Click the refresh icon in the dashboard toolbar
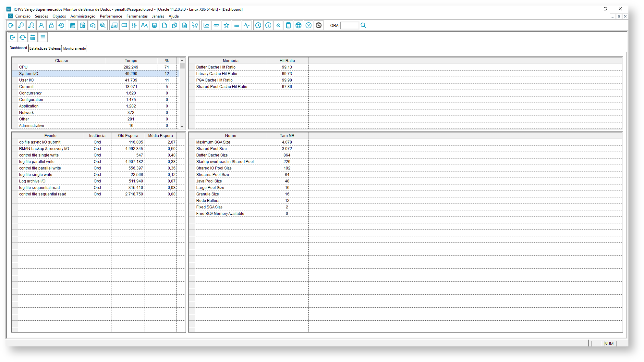 [x=23, y=37]
